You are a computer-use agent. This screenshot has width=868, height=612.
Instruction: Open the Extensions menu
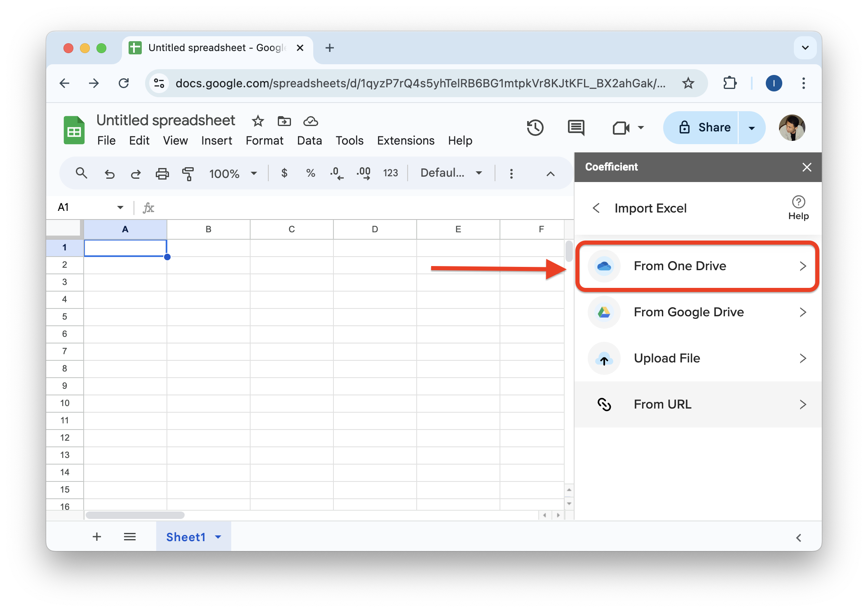(x=406, y=141)
